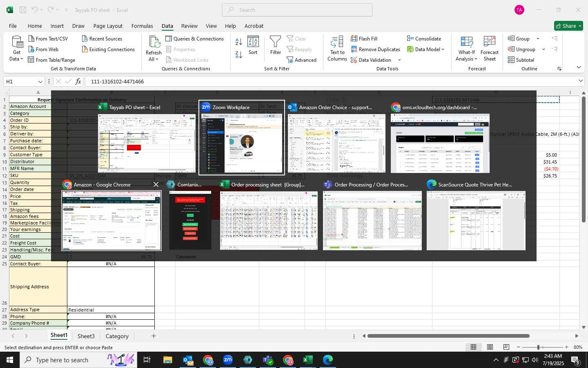Screen dimensions: 588x368
Task: Click the Task View taskbar icon
Action: [x=147, y=360]
